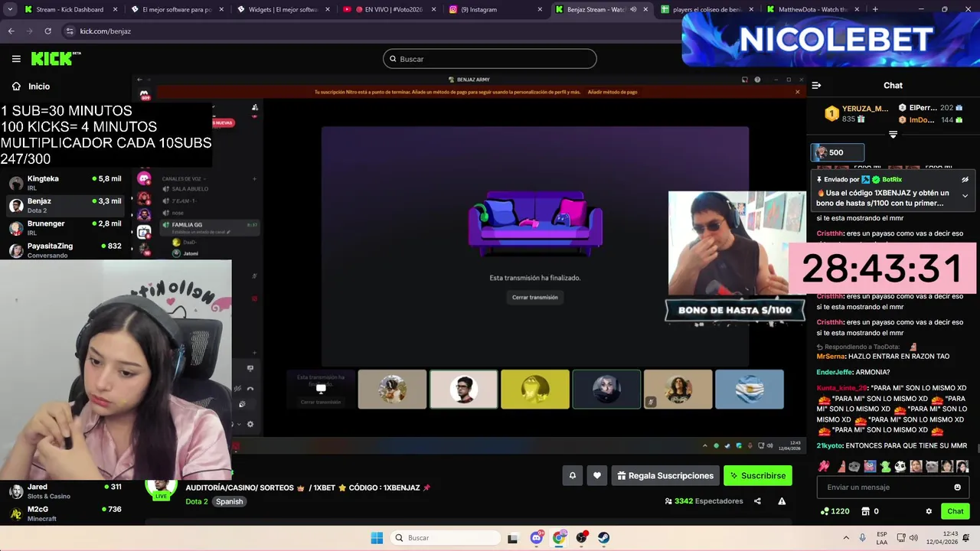Viewport: 980px width, 551px height.
Task: Click Regala Suscripciones button
Action: [665, 476]
